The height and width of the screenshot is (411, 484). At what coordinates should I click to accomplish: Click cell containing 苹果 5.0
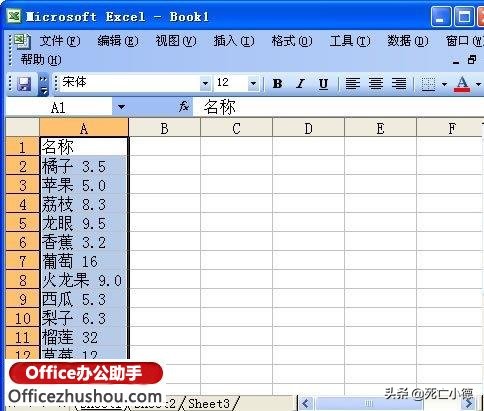[x=84, y=185]
